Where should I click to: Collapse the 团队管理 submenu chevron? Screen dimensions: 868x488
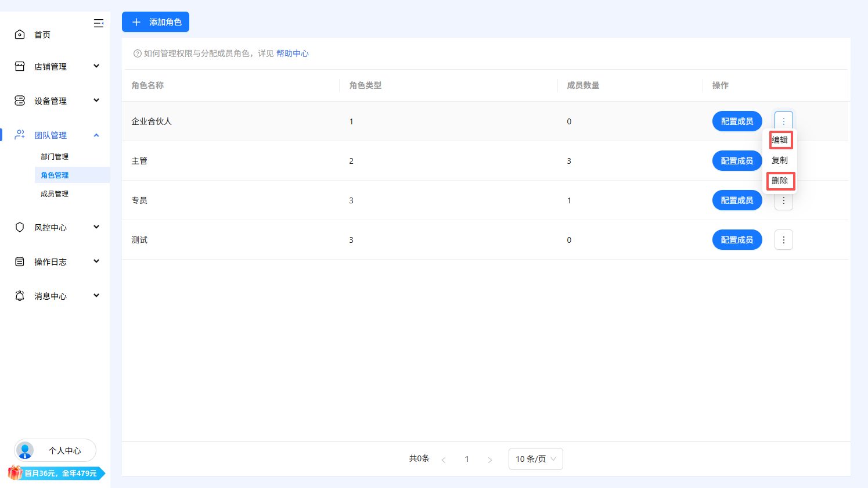[x=96, y=135]
